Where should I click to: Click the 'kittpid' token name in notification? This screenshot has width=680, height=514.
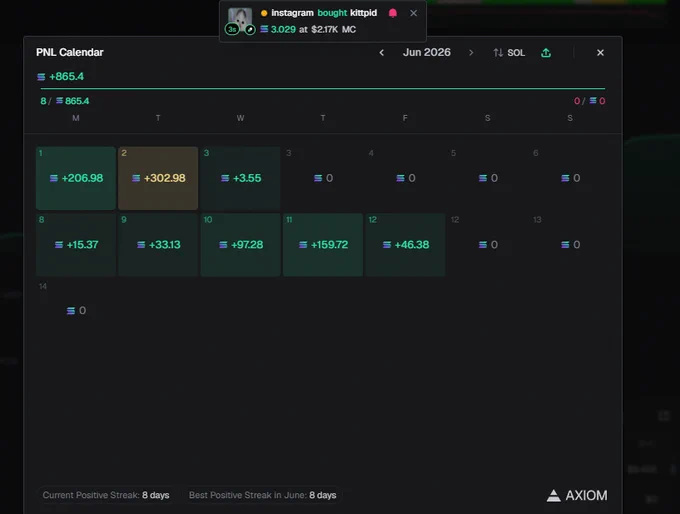(x=363, y=13)
